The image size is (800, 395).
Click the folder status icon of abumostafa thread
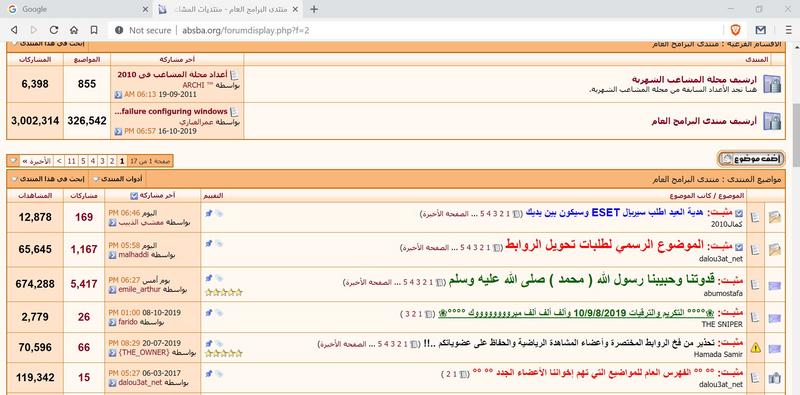(774, 286)
